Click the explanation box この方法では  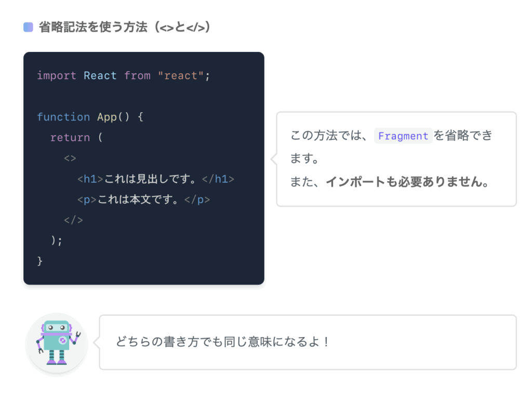[396, 159]
